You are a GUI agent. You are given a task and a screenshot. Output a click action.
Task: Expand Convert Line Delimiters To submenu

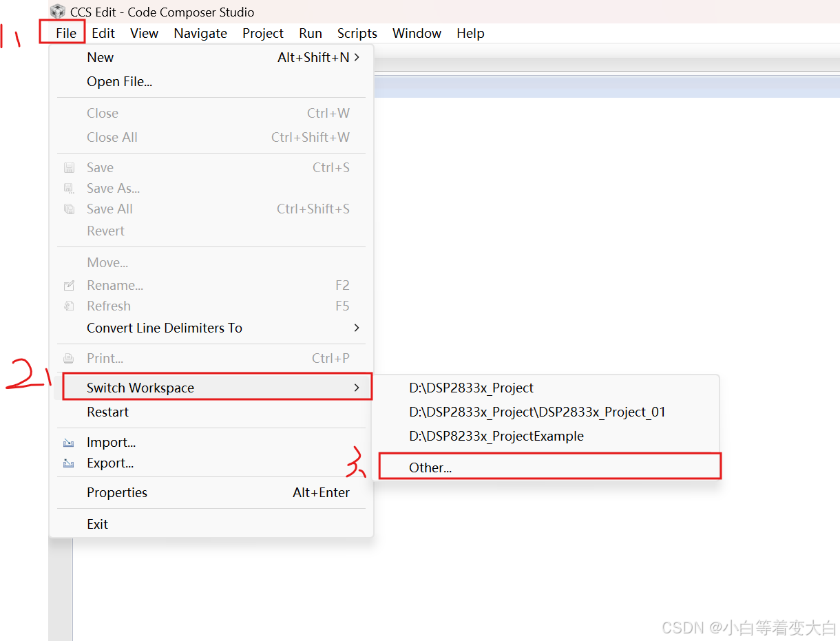211,328
